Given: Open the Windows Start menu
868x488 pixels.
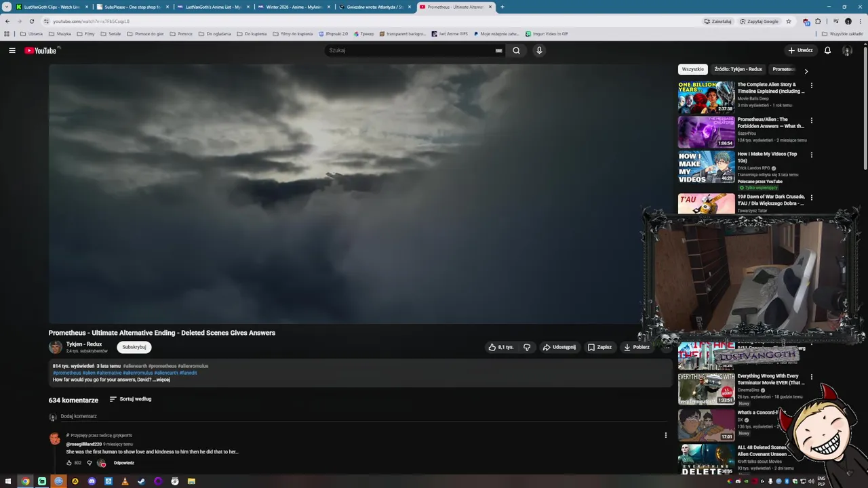Looking at the screenshot, I should [x=7, y=481].
